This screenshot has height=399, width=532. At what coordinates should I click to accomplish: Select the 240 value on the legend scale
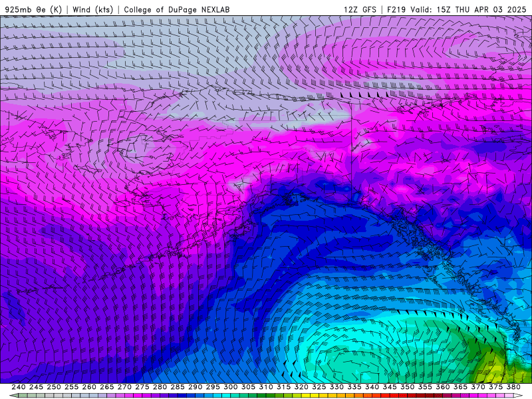tap(19, 387)
